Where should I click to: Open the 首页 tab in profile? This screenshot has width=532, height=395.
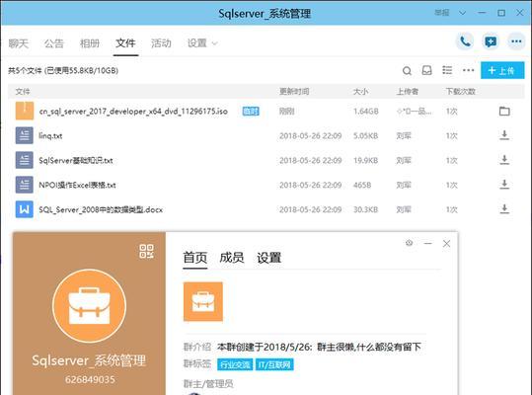click(x=195, y=258)
